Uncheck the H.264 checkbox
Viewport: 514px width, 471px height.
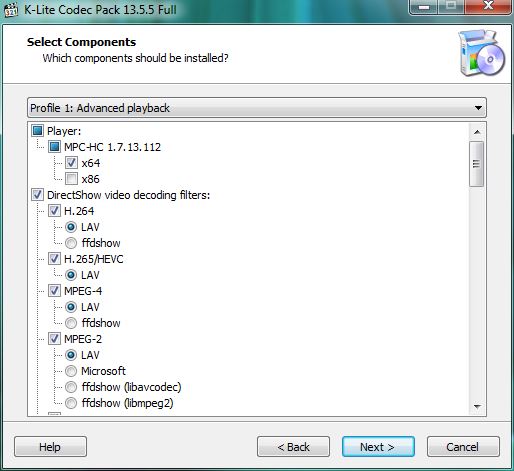pyautogui.click(x=54, y=211)
